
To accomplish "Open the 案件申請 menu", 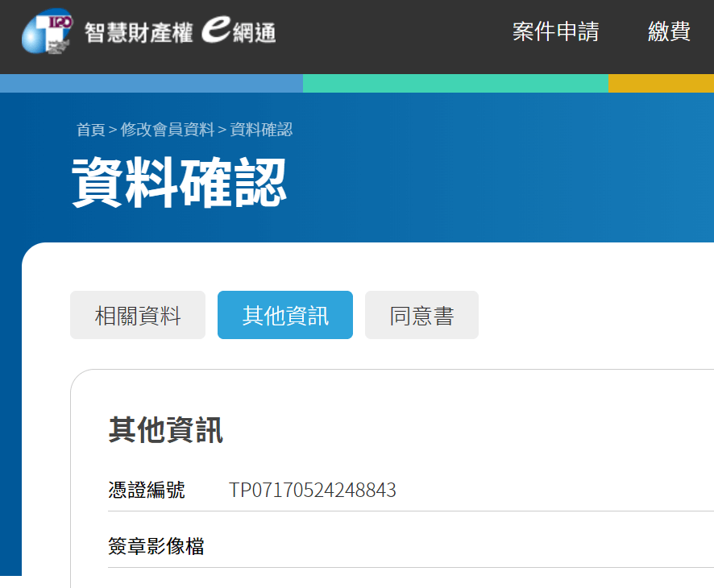I will tap(555, 32).
